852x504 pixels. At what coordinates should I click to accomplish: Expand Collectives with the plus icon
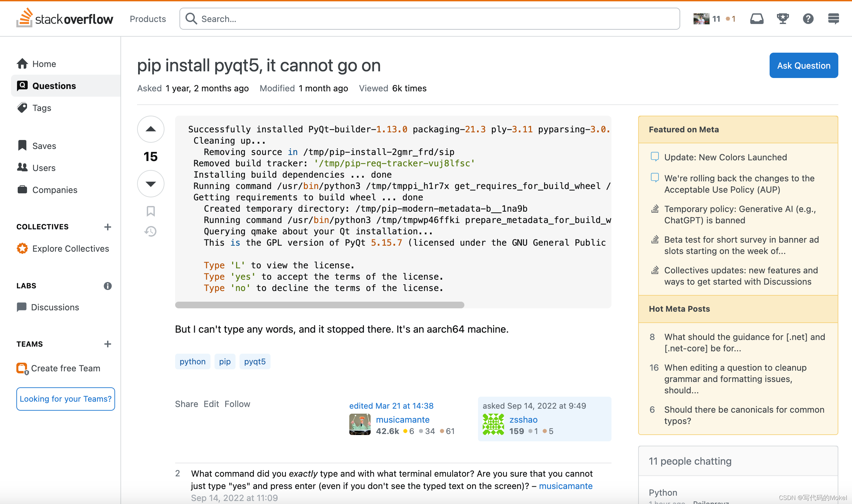coord(107,227)
